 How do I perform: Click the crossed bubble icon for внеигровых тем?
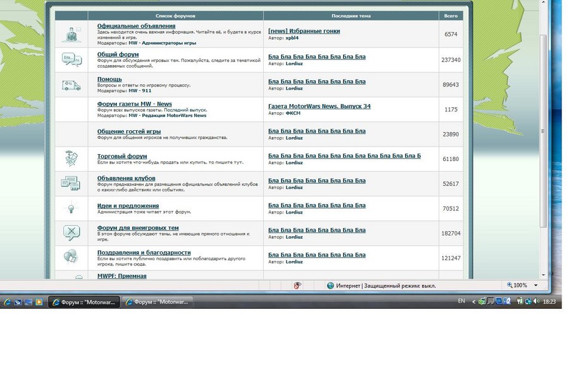click(71, 232)
